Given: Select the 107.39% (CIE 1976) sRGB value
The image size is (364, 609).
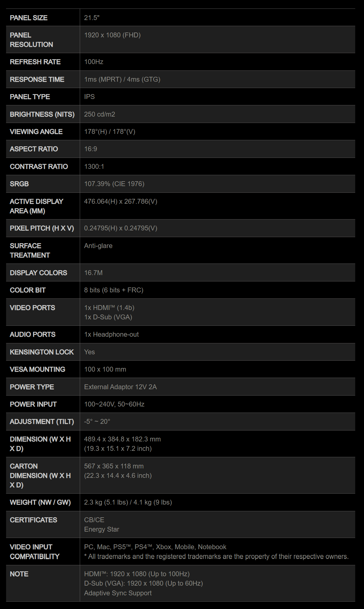Looking at the screenshot, I should [x=114, y=184].
